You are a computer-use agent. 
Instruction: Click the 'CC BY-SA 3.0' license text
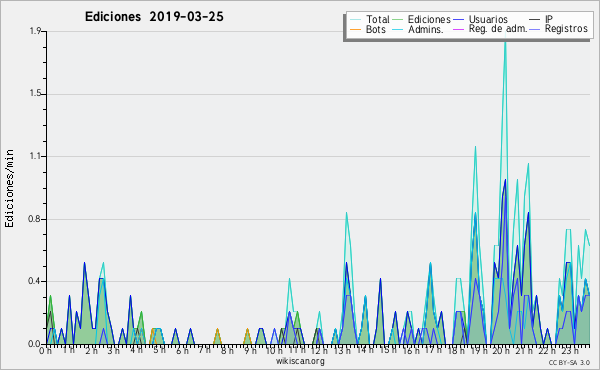pyautogui.click(x=569, y=362)
